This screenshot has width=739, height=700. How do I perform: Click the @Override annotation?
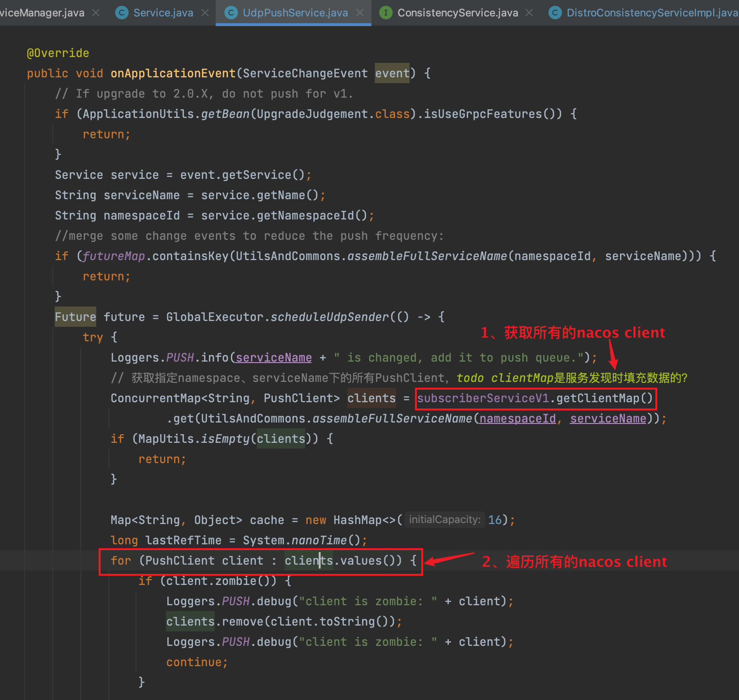coord(58,53)
